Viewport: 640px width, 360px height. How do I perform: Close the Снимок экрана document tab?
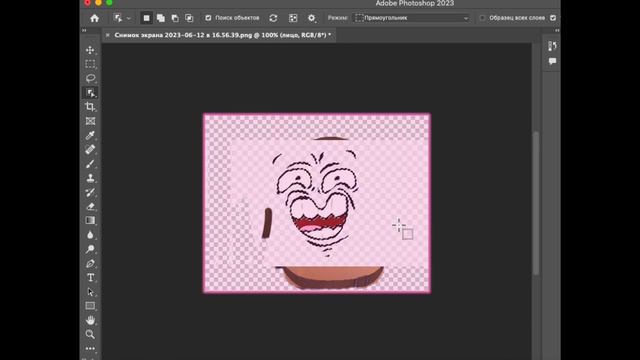click(x=108, y=35)
